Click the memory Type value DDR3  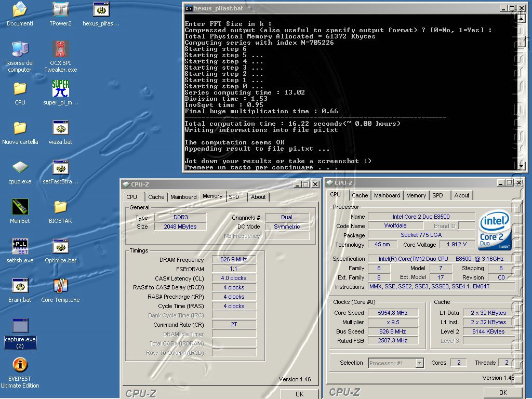click(180, 217)
